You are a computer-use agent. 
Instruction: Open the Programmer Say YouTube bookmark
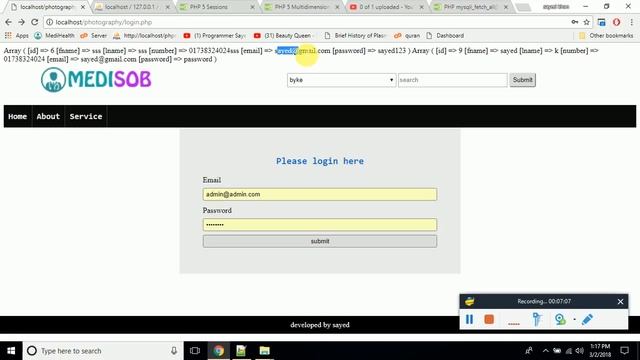click(215, 36)
